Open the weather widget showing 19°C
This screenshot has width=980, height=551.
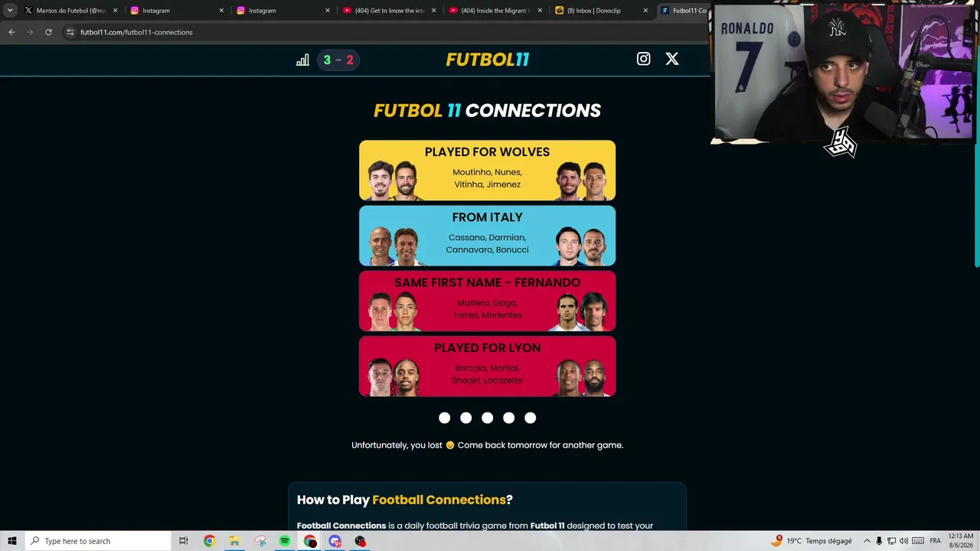coord(811,541)
